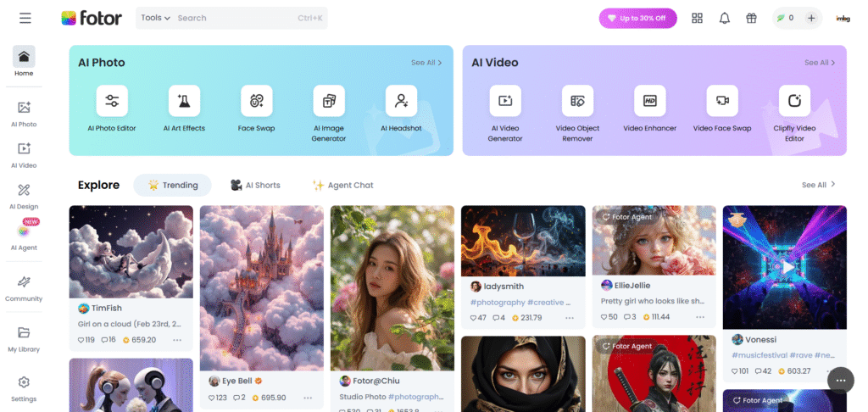This screenshot has width=868, height=412.
Task: Click the notifications bell icon
Action: (x=724, y=18)
